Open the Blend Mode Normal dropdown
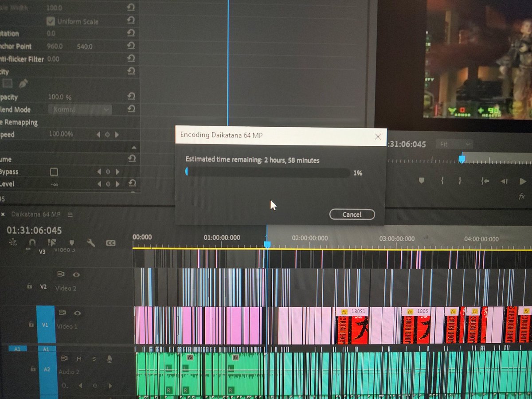The width and height of the screenshot is (532, 399). tap(80, 109)
